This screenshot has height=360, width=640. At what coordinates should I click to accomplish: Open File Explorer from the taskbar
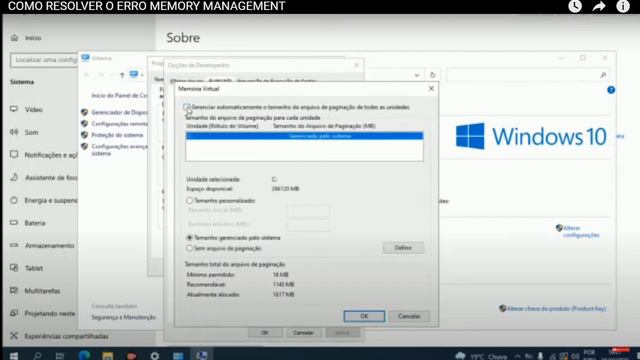[108, 356]
